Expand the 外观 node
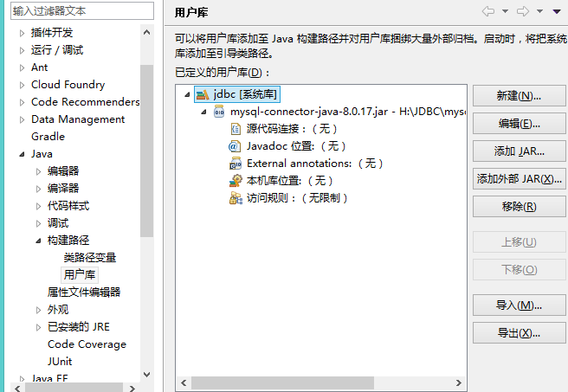Image resolution: width=568 pixels, height=392 pixels. 38,310
